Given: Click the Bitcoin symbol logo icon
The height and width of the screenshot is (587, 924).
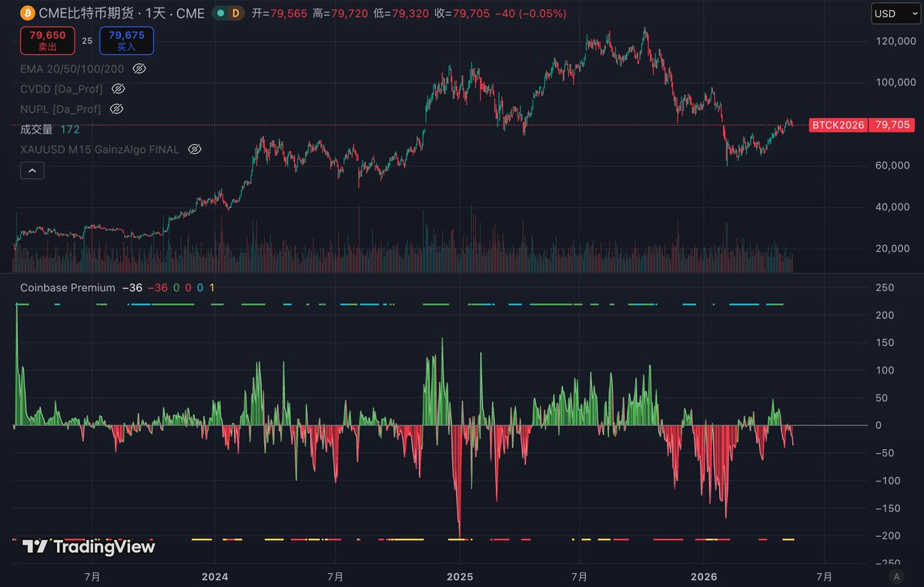Looking at the screenshot, I should pos(27,13).
